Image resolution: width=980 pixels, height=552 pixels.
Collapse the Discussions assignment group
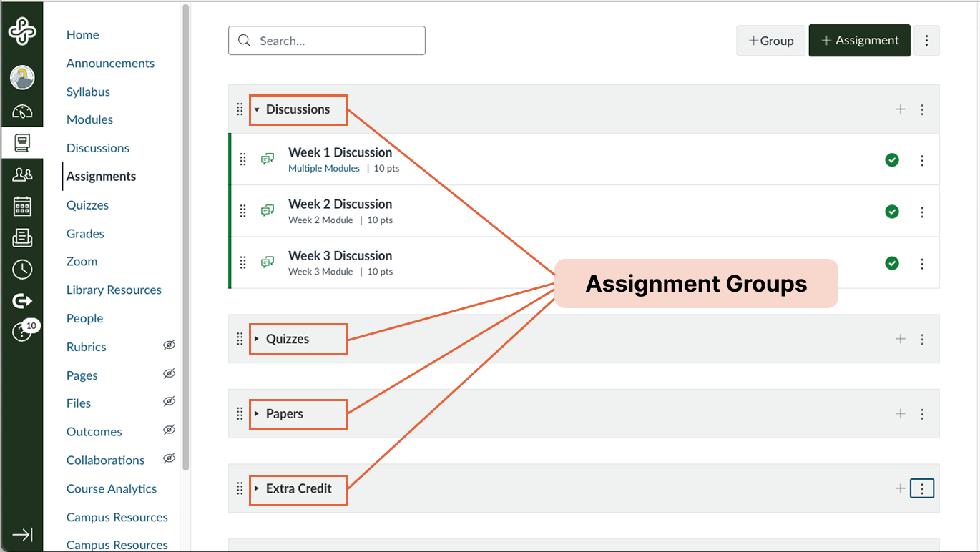pyautogui.click(x=258, y=109)
